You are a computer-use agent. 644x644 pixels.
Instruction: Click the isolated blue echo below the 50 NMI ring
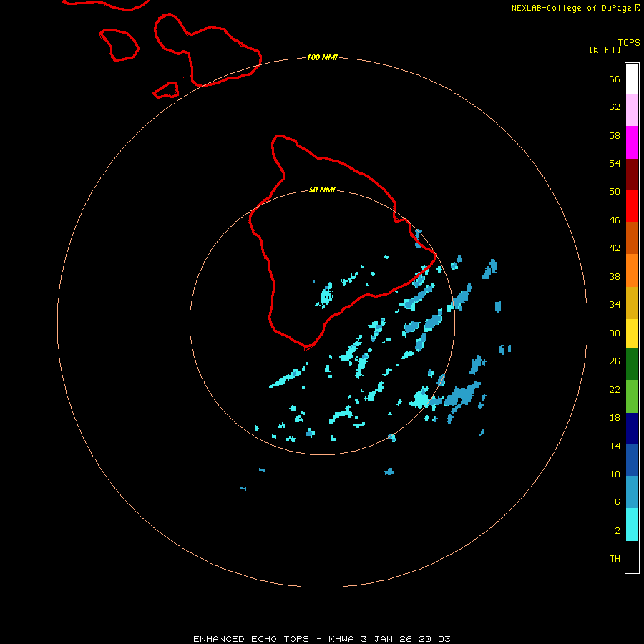point(389,472)
